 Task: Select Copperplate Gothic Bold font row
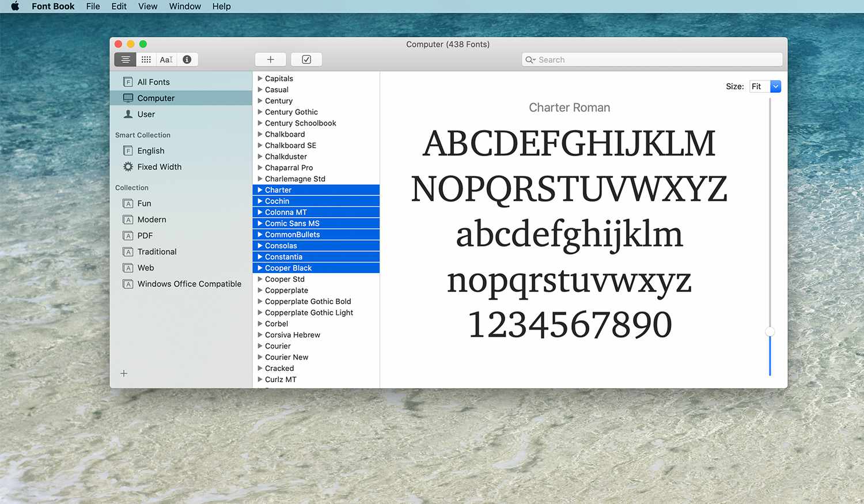[316, 301]
